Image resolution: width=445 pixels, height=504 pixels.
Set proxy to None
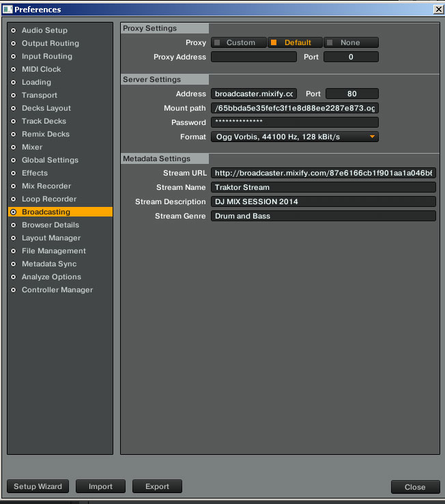[350, 42]
